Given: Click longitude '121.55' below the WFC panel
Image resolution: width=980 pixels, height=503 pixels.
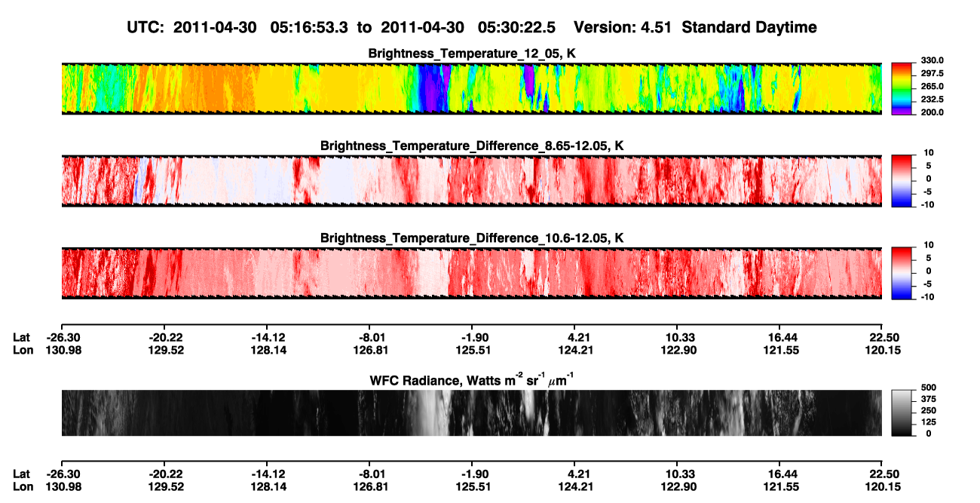Looking at the screenshot, I should 782,486.
